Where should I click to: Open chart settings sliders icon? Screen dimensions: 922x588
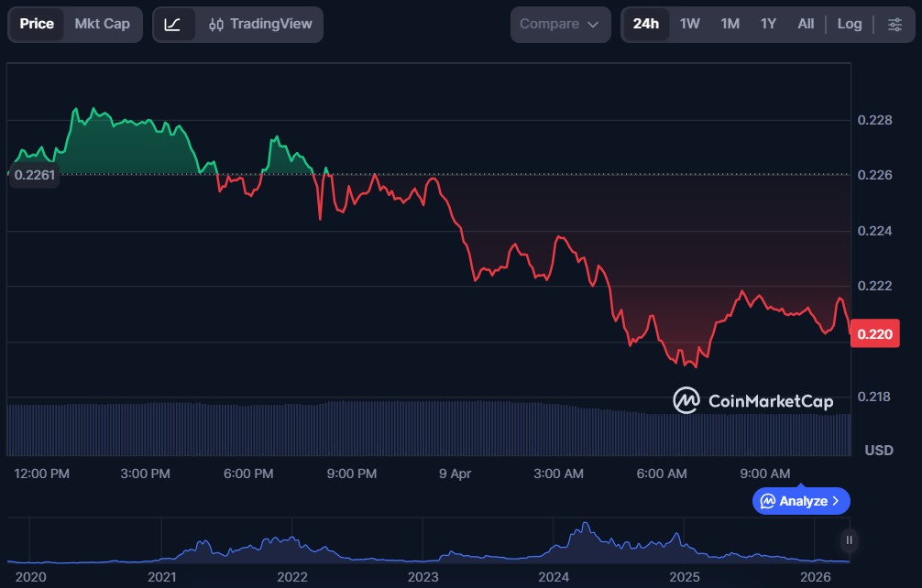pos(894,24)
